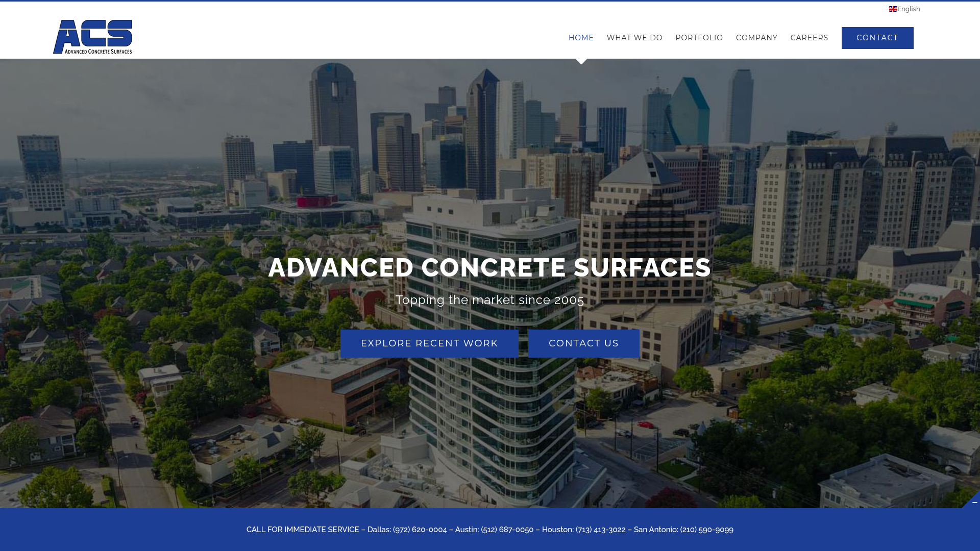Call the Austin number (512) 687-0050
The image size is (980, 551).
(x=507, y=530)
